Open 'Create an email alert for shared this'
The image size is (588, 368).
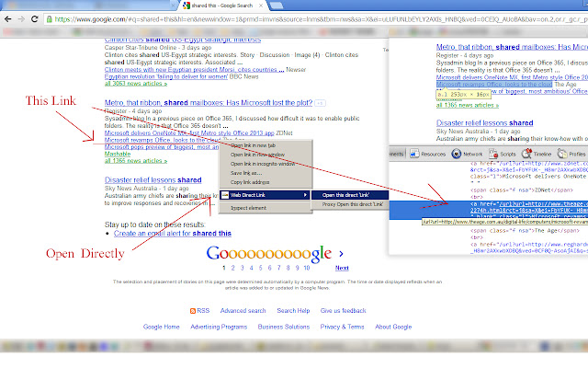173,234
